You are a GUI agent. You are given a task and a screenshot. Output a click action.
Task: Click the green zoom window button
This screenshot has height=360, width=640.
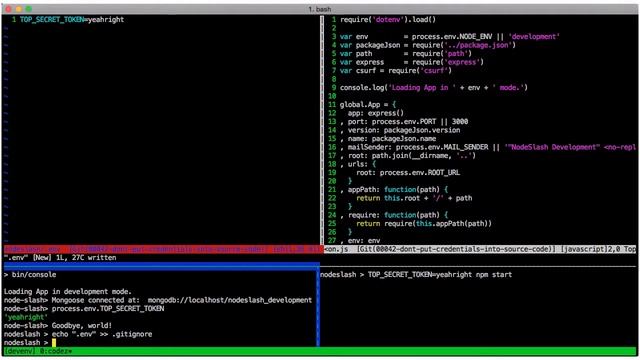coord(29,9)
